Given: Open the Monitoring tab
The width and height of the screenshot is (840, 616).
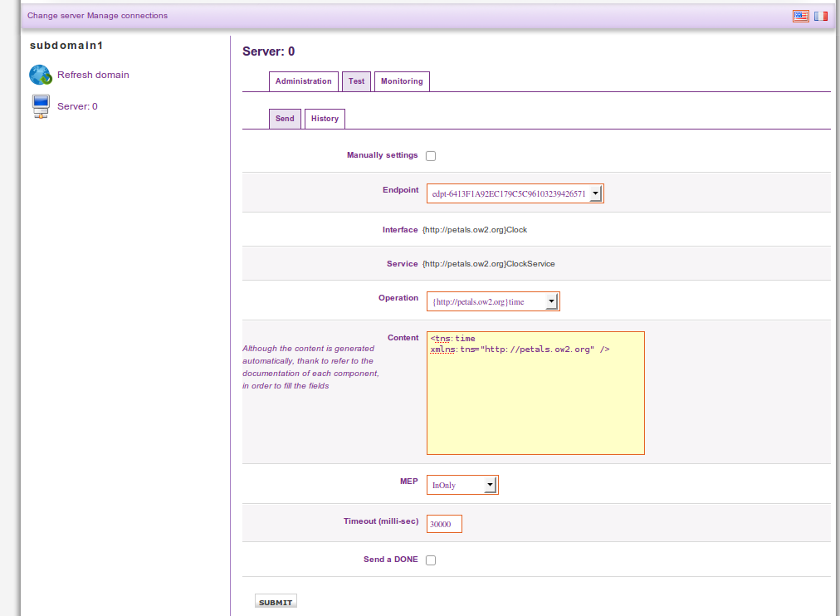Looking at the screenshot, I should pos(402,81).
